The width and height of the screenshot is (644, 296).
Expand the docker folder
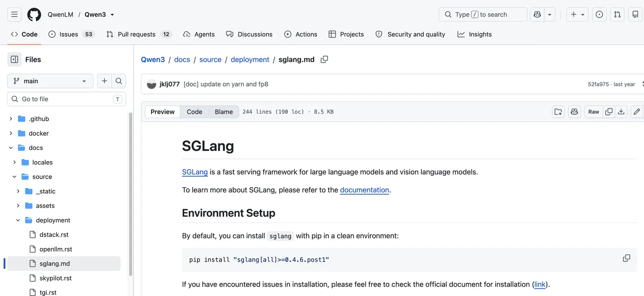point(11,133)
